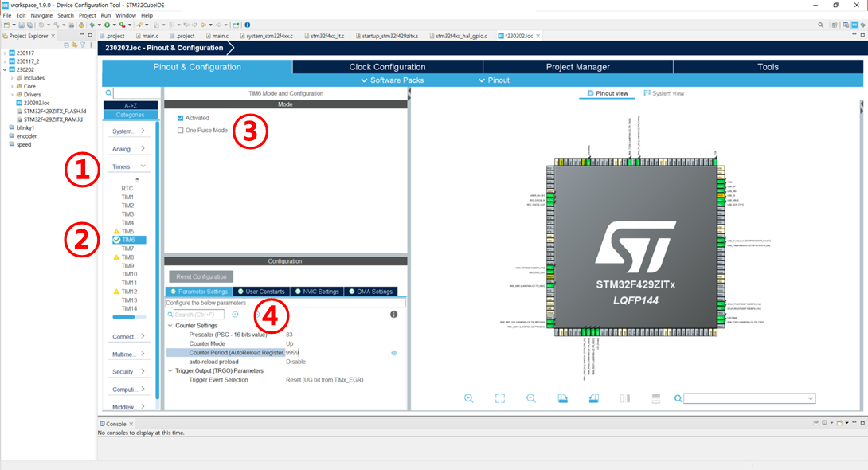Click the Run green play toolbar icon
Viewport: 868px width, 470px height.
[107, 25]
